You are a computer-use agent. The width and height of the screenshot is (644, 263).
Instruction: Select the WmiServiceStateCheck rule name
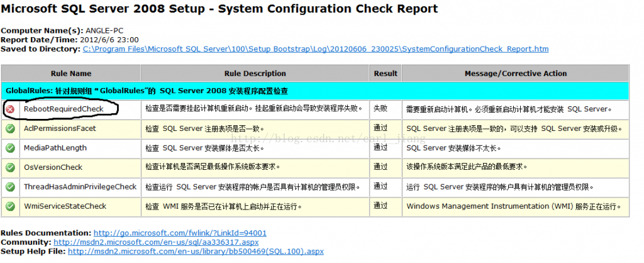coord(65,206)
